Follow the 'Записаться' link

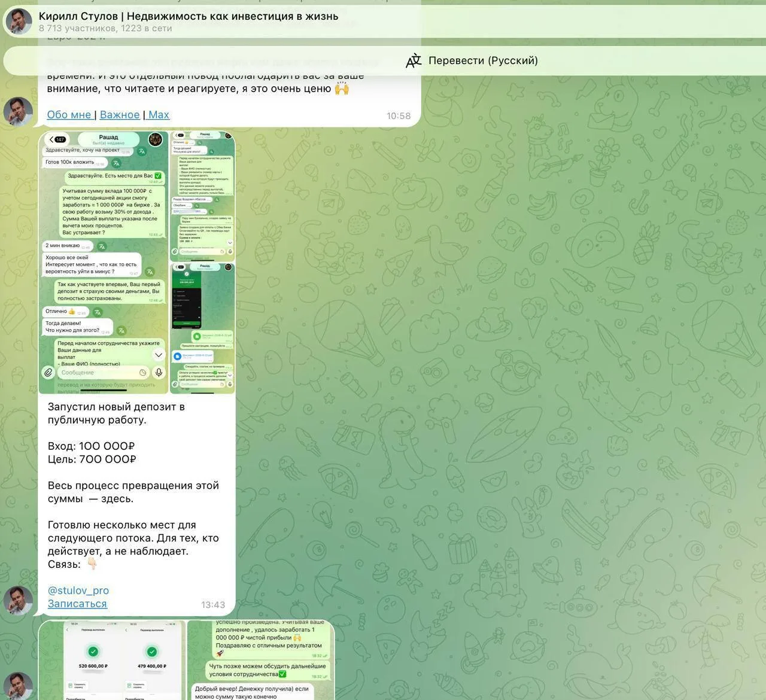77,604
